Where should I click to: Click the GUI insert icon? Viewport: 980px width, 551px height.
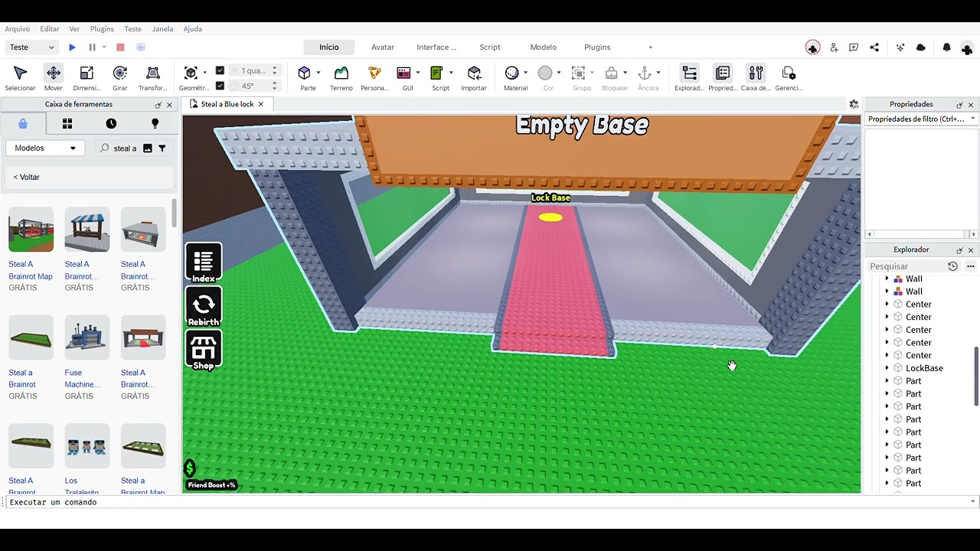click(x=404, y=73)
